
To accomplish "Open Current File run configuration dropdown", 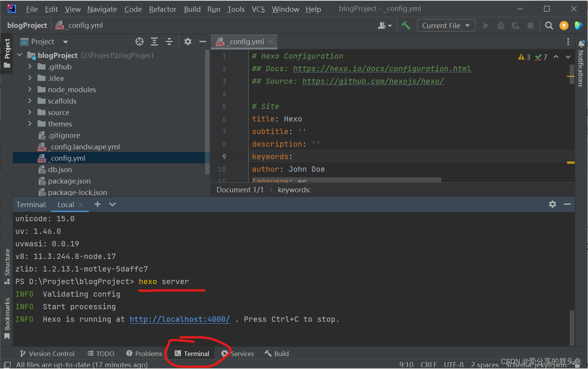I will pos(446,26).
